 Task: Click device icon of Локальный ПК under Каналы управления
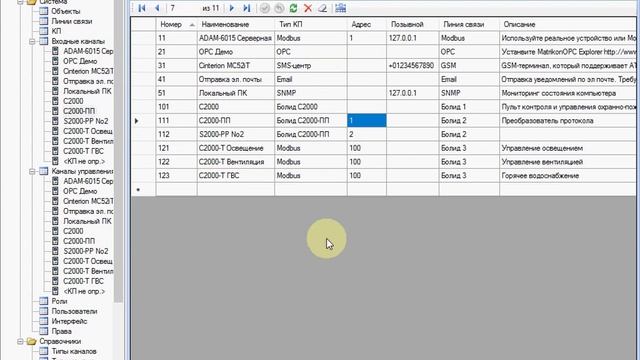tap(56, 221)
